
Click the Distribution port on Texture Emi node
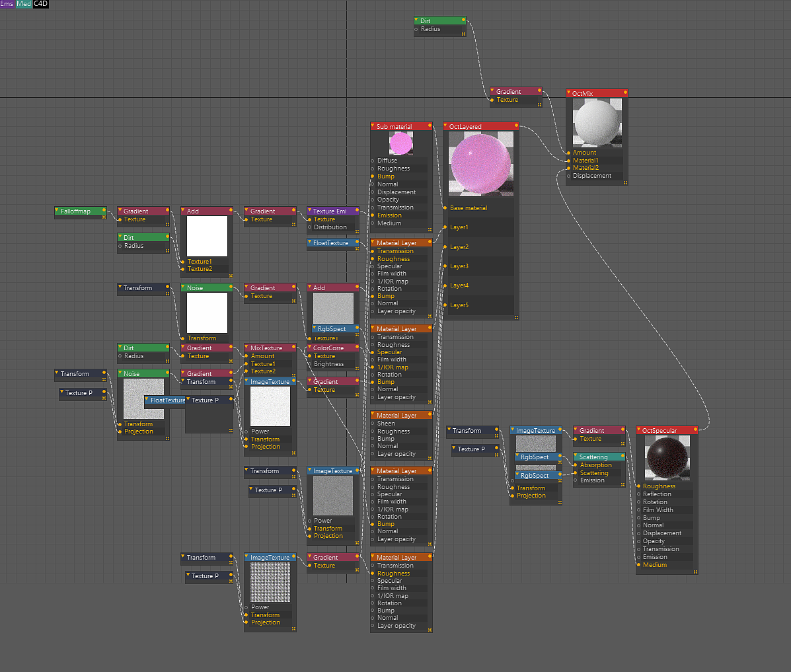tap(310, 227)
